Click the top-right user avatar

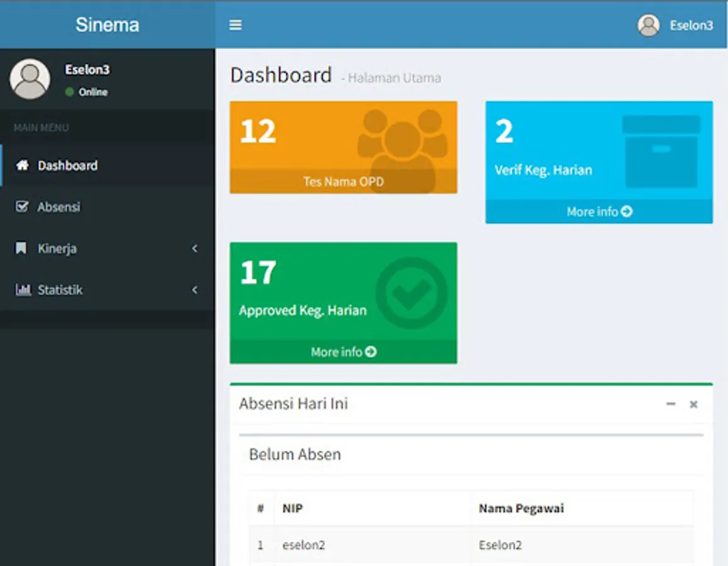pyautogui.click(x=648, y=25)
